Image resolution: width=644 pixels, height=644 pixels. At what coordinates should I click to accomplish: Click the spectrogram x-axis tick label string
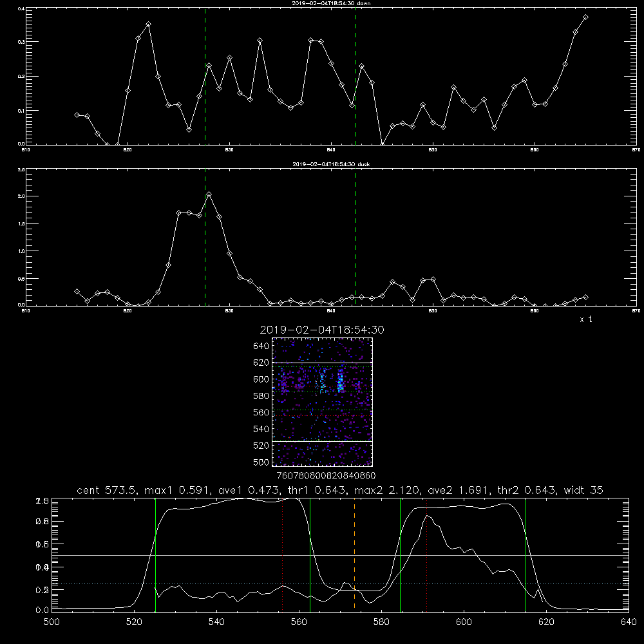[x=326, y=475]
